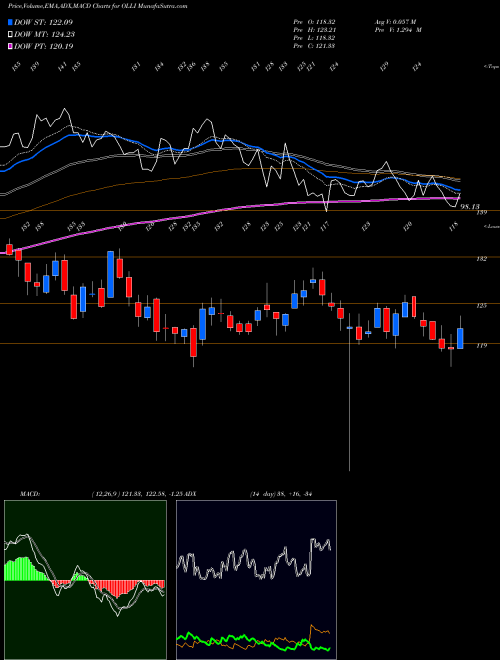Image resolution: width=500 pixels, height=660 pixels.
Task: Click the white DOW MT legend swatch
Action: pos(10,34)
